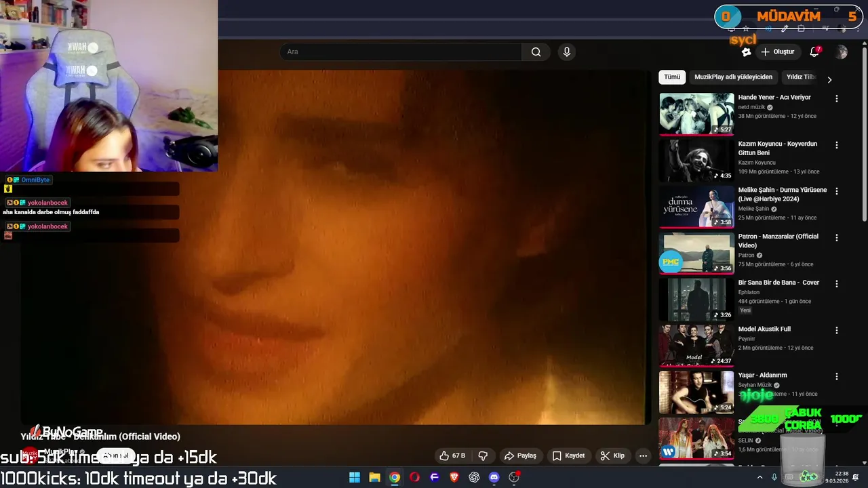The image size is (868, 488).
Task: Click the Yaşar thumbnail showing 5:24
Action: [696, 392]
